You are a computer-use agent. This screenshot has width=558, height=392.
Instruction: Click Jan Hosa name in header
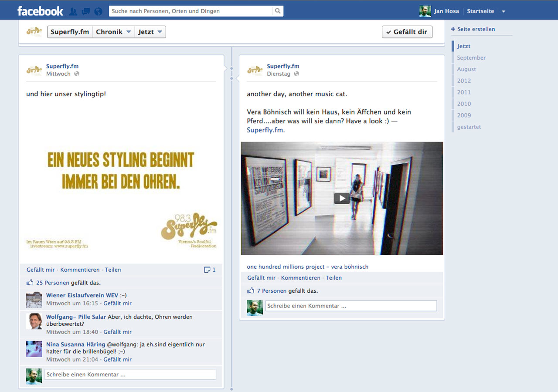point(446,11)
